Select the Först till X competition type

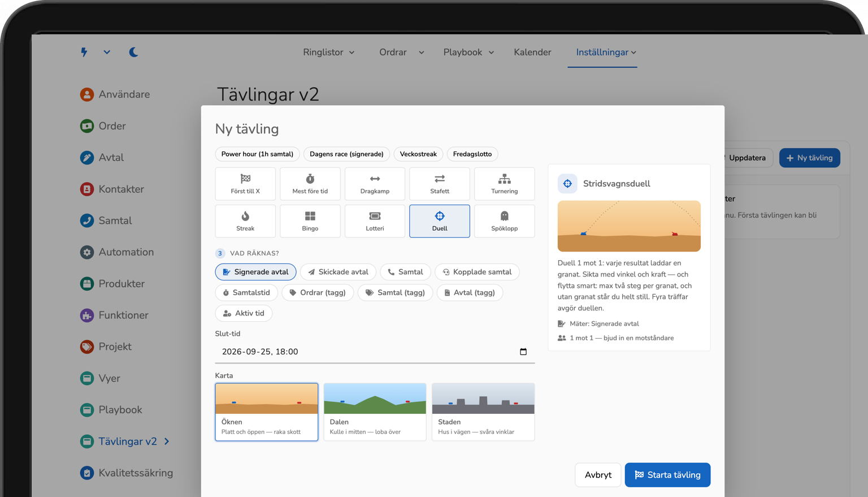245,184
